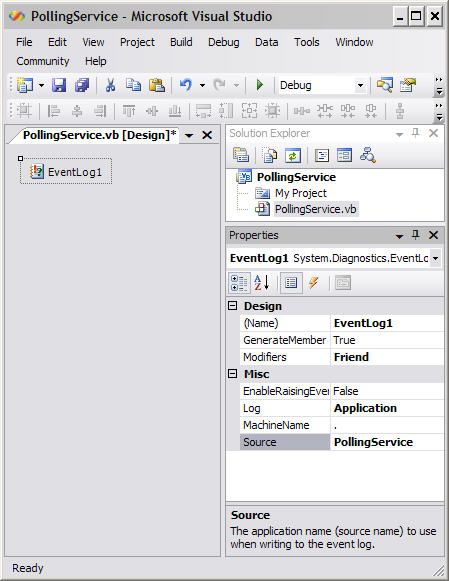Collapse the Misc property category
Viewport: 449px width, 581px height.
(233, 374)
